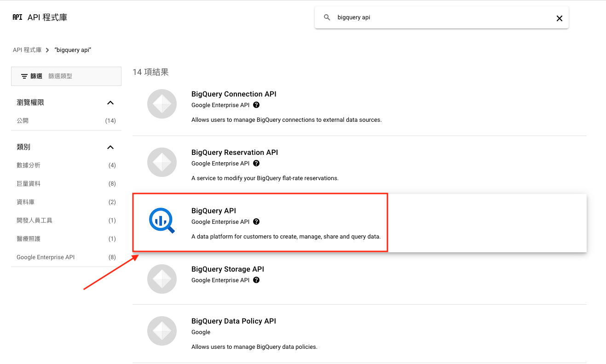Click the BigQuery Storage API logo icon
The image size is (606, 364).
point(162,279)
